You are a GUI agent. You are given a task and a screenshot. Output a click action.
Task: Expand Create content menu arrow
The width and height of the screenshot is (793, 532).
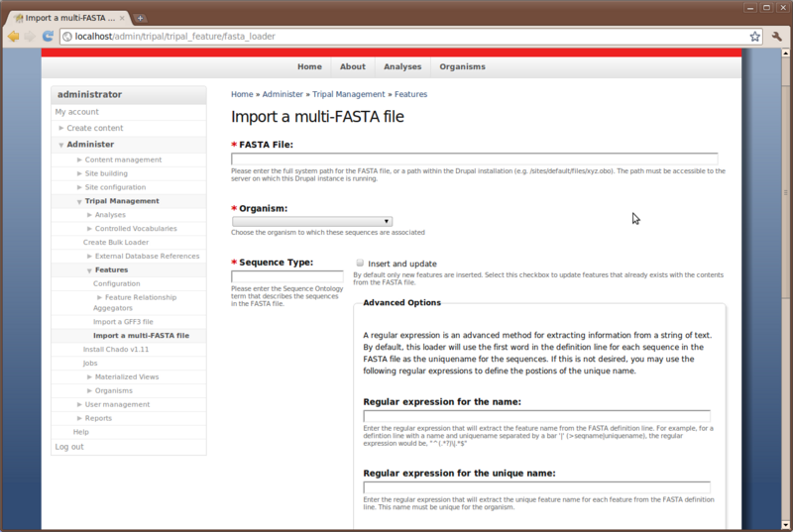[x=61, y=129]
